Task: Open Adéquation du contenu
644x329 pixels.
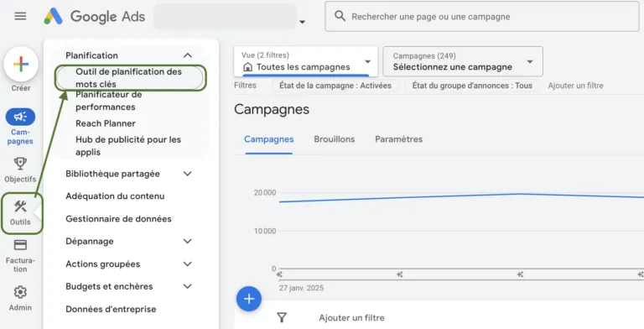Action: pyautogui.click(x=115, y=196)
